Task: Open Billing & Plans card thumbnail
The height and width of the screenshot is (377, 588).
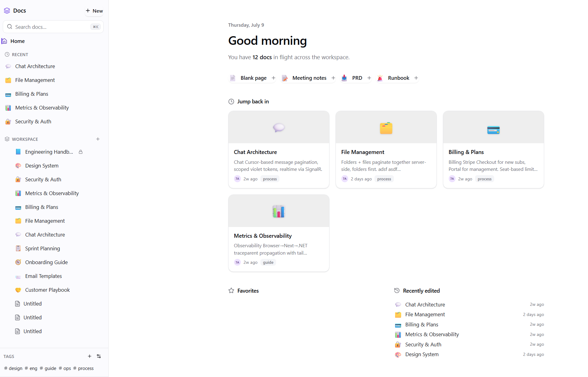Action: (x=494, y=127)
